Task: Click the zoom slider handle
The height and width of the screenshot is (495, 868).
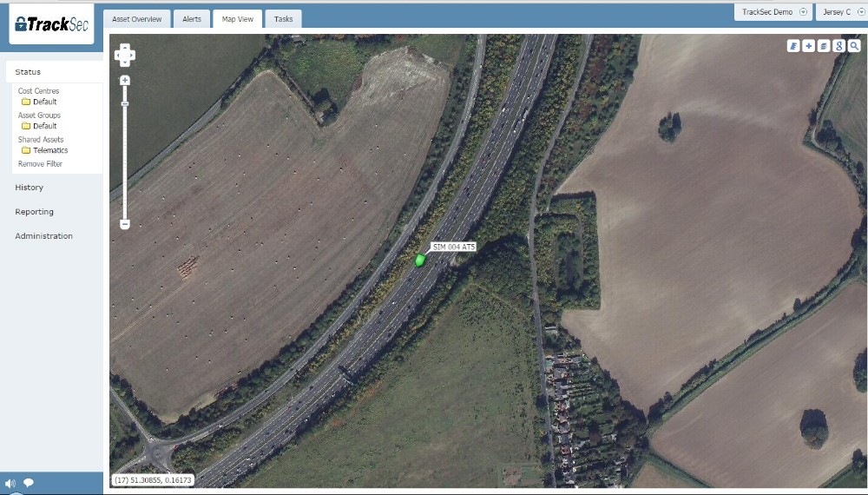Action: (124, 103)
